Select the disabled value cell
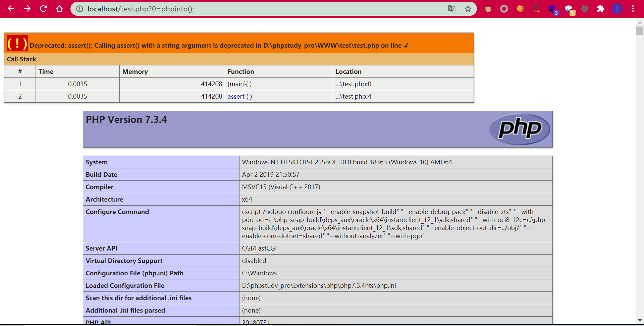644x326 pixels. (396, 261)
